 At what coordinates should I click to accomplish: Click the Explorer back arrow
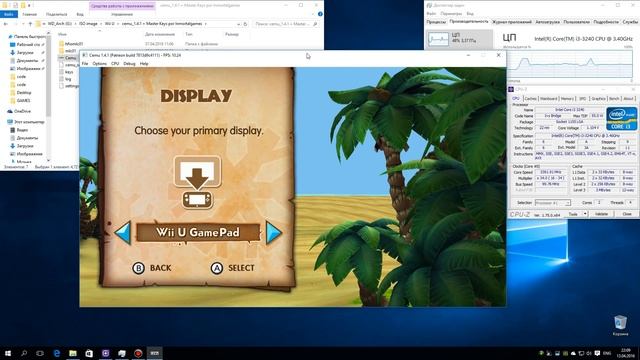coord(6,24)
